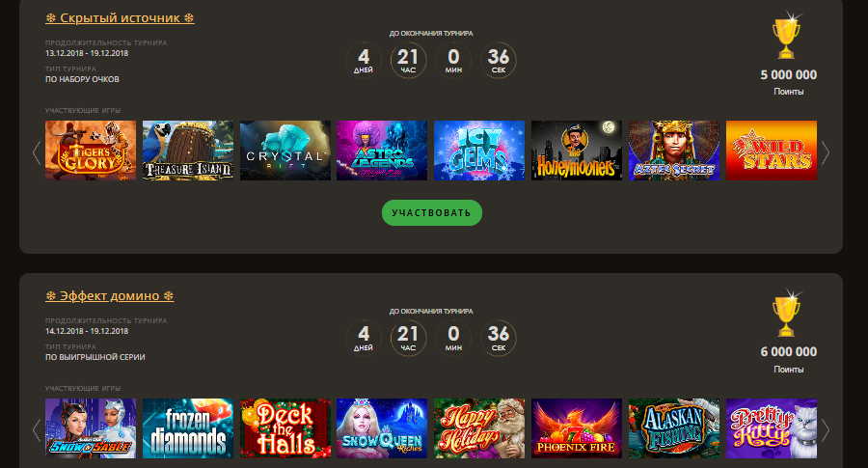Image resolution: width=868 pixels, height=468 pixels.
Task: Choose the Pretty Kitty game thumbnail
Action: [x=772, y=428]
